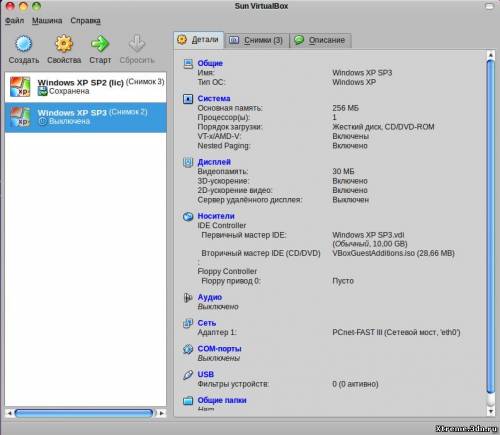Open the Машина menu
This screenshot has height=435, width=500.
[47, 21]
